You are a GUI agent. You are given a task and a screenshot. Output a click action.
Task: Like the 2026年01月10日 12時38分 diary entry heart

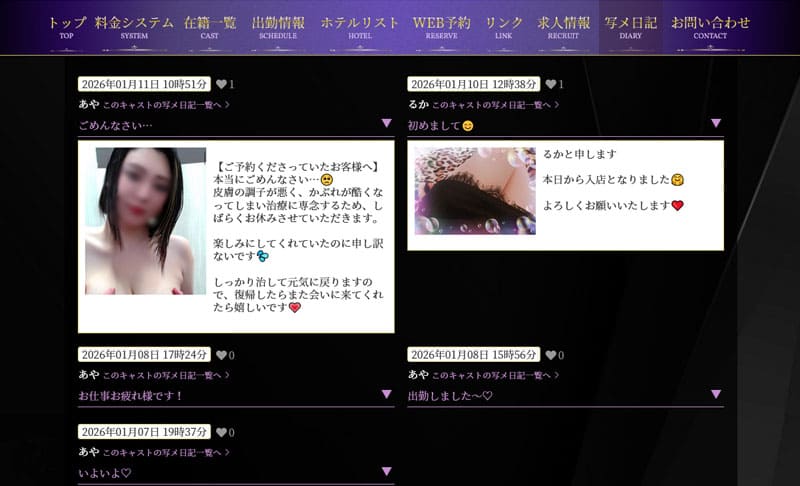click(551, 84)
